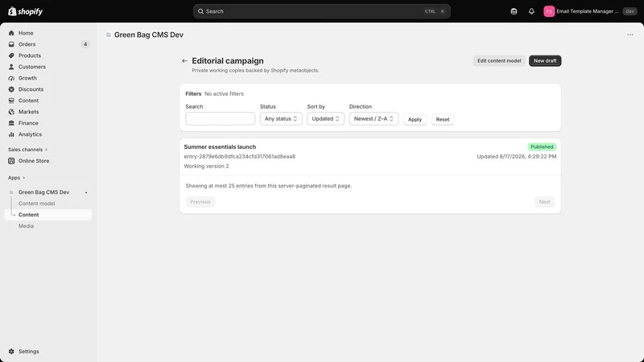Open the Email Template Manager store menu
The image size is (644, 362).
tap(590, 11)
